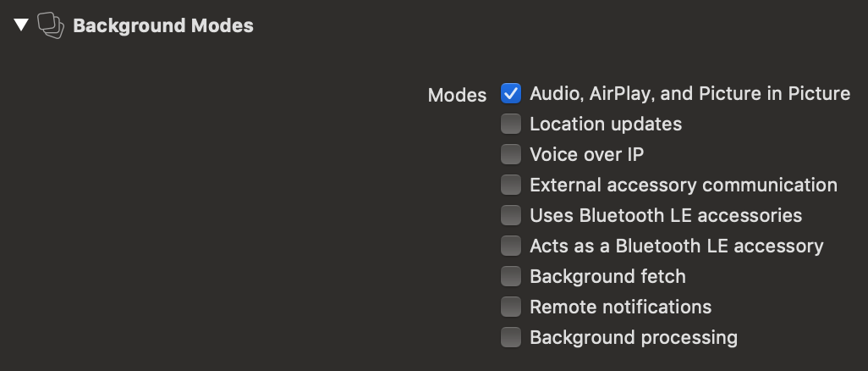Tick the Background processing checkbox
The image size is (868, 371).
pos(511,337)
